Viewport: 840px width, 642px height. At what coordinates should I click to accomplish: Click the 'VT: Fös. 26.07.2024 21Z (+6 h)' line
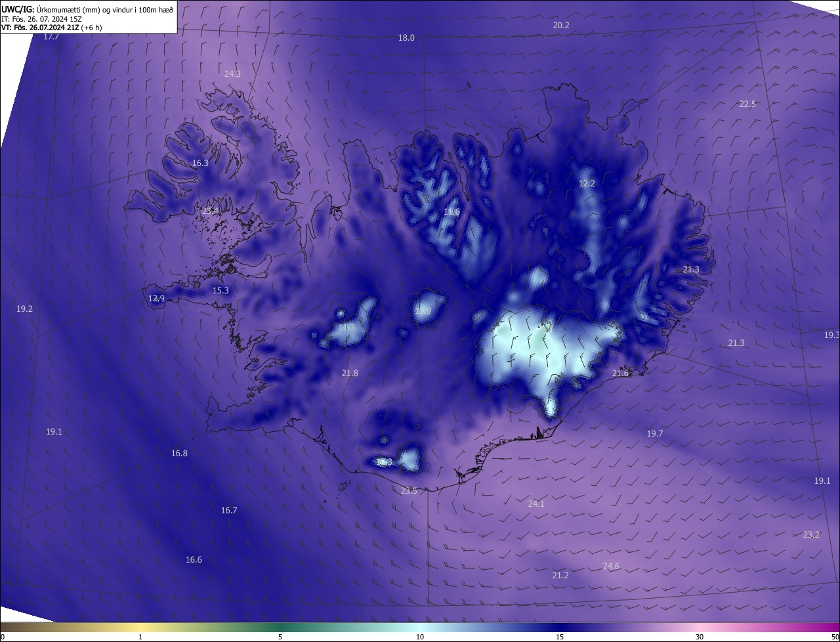tap(51, 28)
